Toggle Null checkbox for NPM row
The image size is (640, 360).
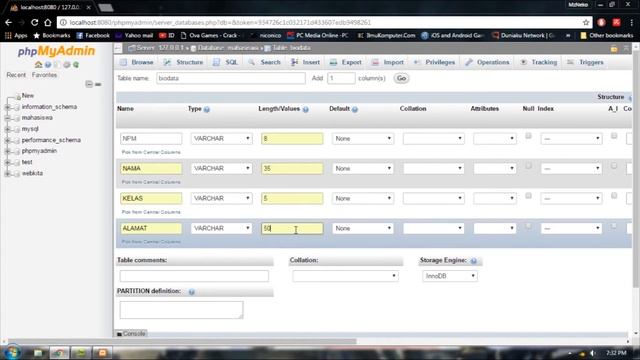(x=528, y=136)
